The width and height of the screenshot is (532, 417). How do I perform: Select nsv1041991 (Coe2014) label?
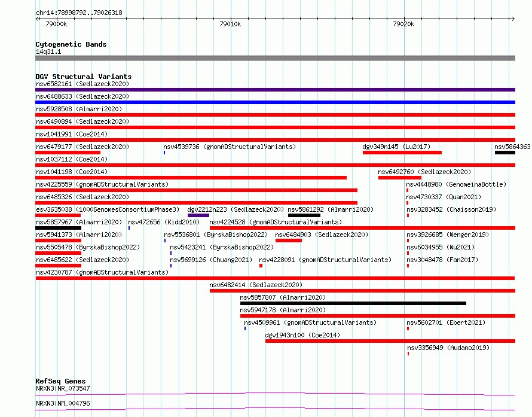(72, 134)
